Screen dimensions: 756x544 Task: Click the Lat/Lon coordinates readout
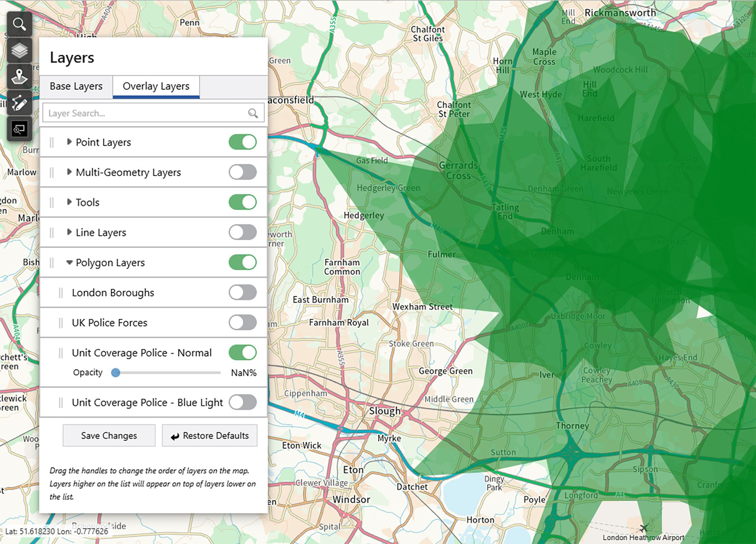pos(56,531)
